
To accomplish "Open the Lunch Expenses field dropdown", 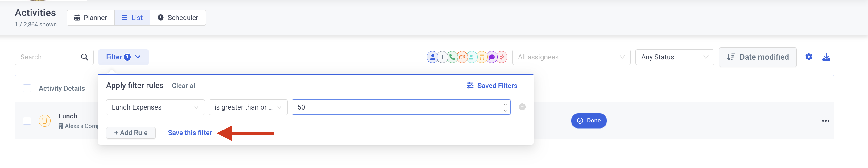I will [155, 107].
